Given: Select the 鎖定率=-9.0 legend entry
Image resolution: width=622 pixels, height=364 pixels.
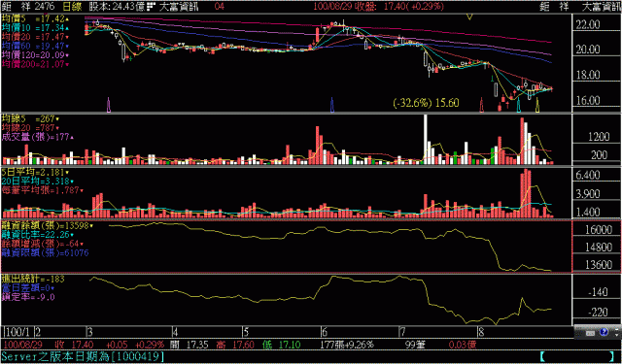Looking at the screenshot, I should (x=28, y=297).
